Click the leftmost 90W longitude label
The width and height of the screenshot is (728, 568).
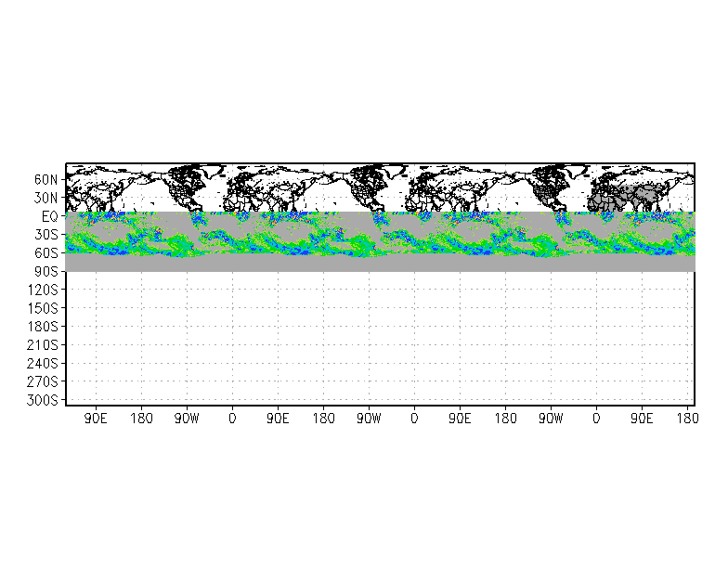(187, 419)
